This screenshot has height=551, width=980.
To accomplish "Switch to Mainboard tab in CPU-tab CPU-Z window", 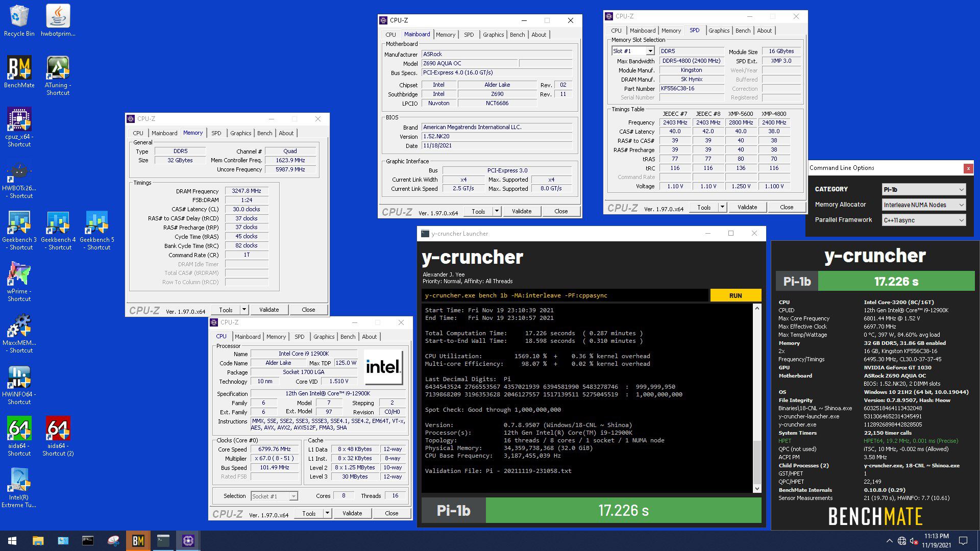I will point(248,337).
